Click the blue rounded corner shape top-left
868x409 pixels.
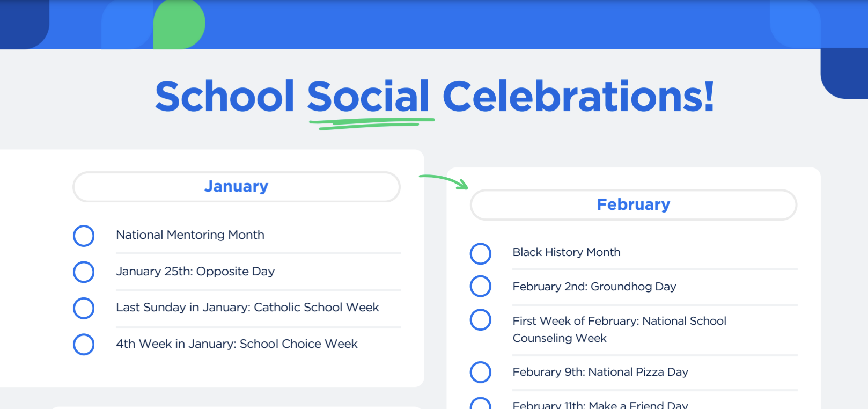click(24, 24)
